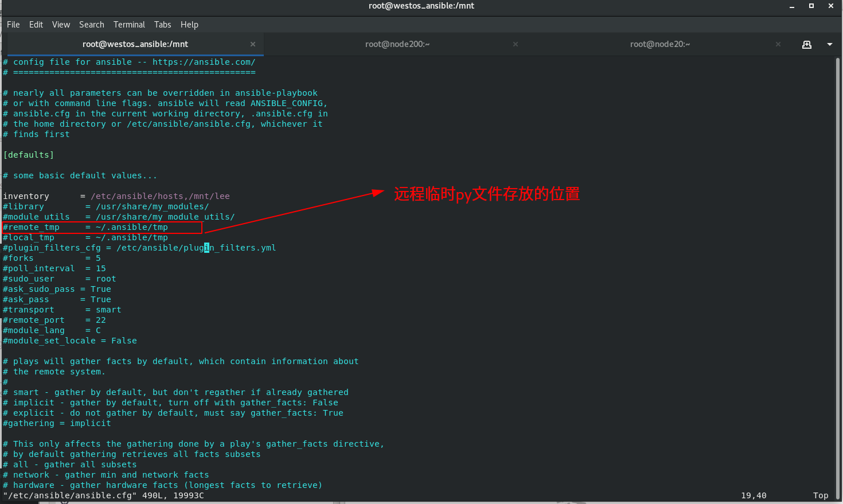Click the '# finds first' comment line
Screen dimensions: 843x504
36,134
